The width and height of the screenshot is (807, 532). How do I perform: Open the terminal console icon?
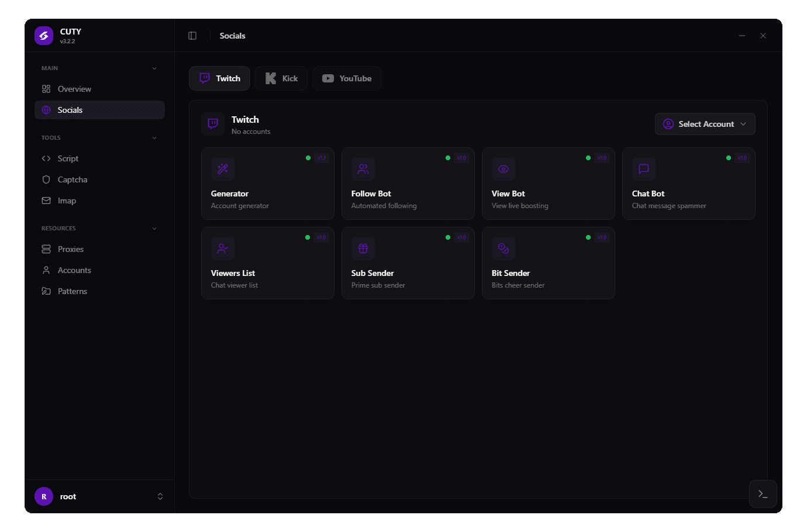coord(763,494)
